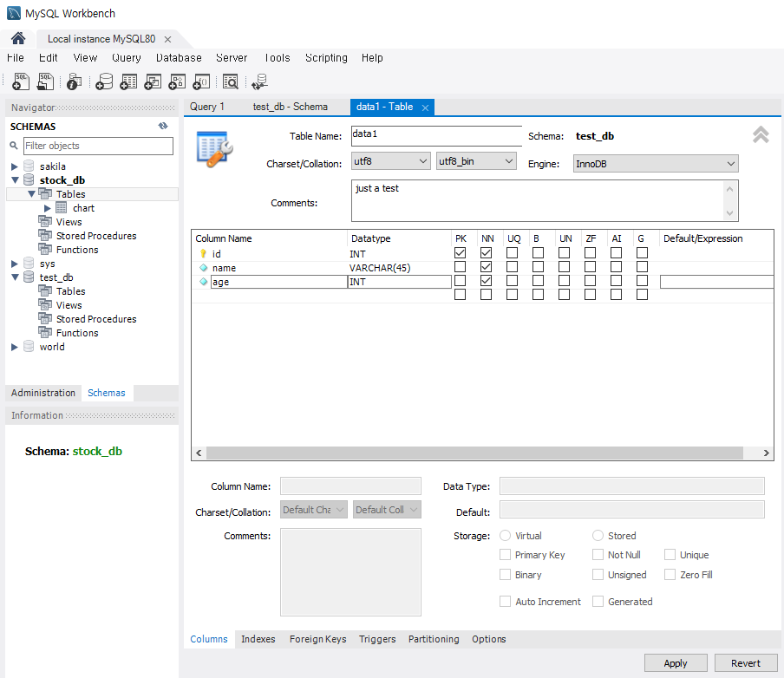Refresh the SCHEMAS list icon
Viewport: 784px width, 678px height.
click(163, 126)
